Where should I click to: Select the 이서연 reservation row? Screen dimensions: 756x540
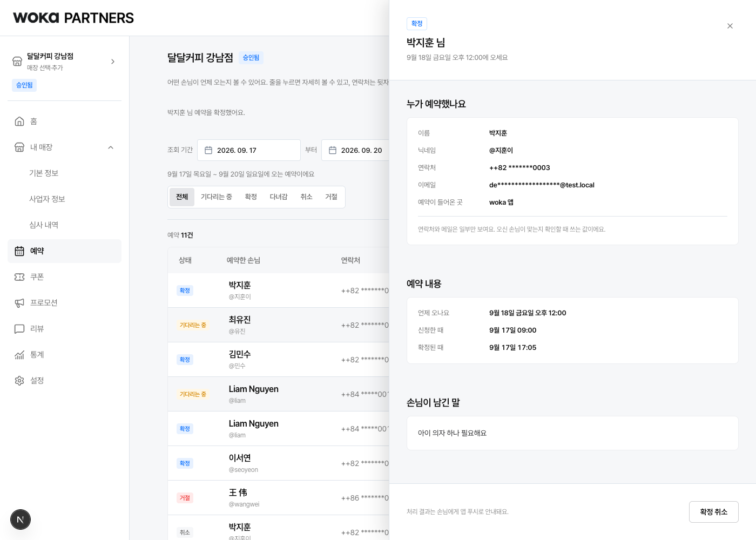coord(279,463)
